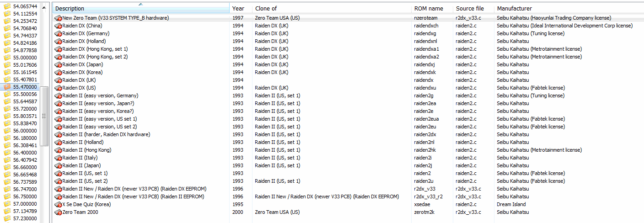Click the Raiden II (US, set 1) icon

[x=58, y=173]
